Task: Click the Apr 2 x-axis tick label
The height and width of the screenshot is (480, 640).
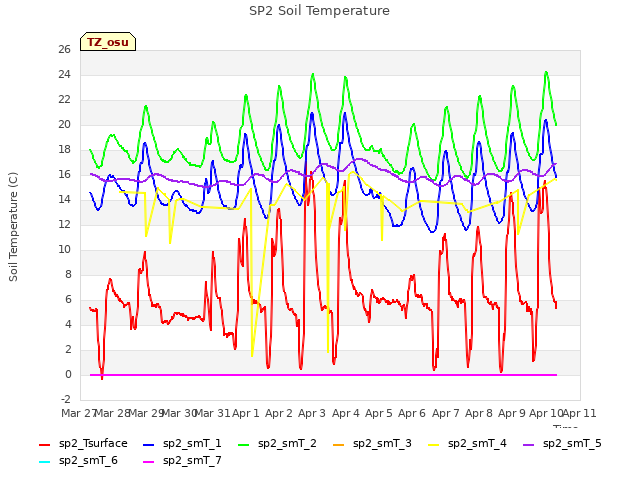Action: [x=279, y=413]
